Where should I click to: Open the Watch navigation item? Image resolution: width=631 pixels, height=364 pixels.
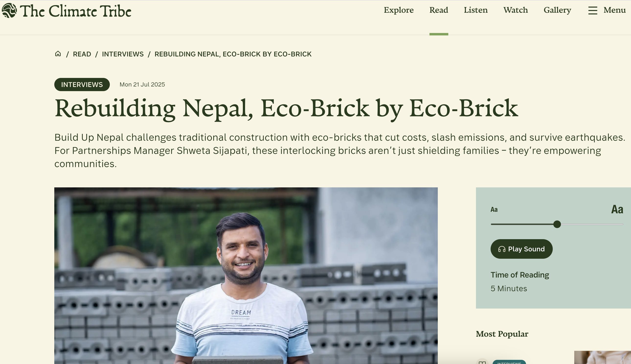click(516, 10)
